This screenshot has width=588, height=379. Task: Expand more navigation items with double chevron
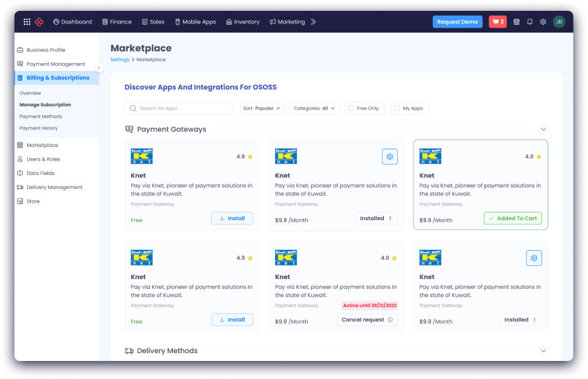[313, 22]
